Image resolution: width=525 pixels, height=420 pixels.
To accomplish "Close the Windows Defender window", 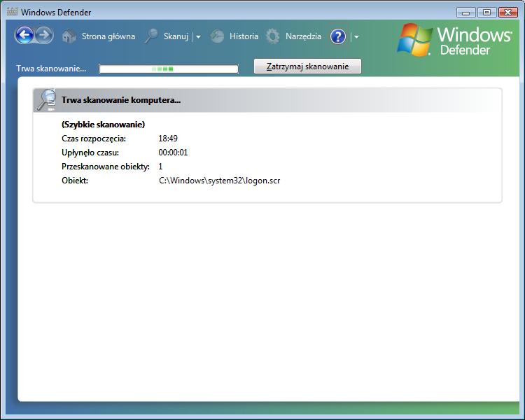I will pos(508,13).
